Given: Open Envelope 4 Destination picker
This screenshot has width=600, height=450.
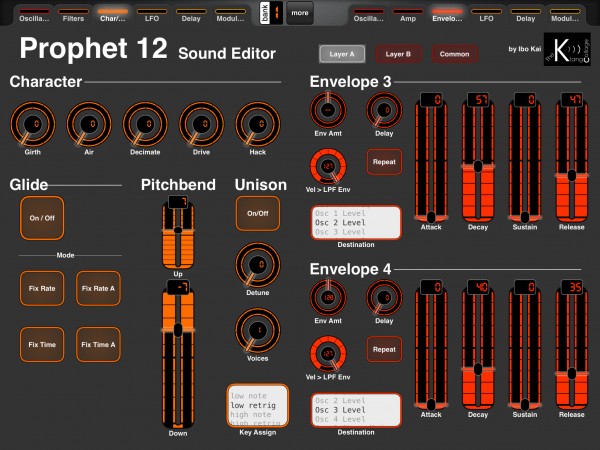Looking at the screenshot, I should pos(356,410).
